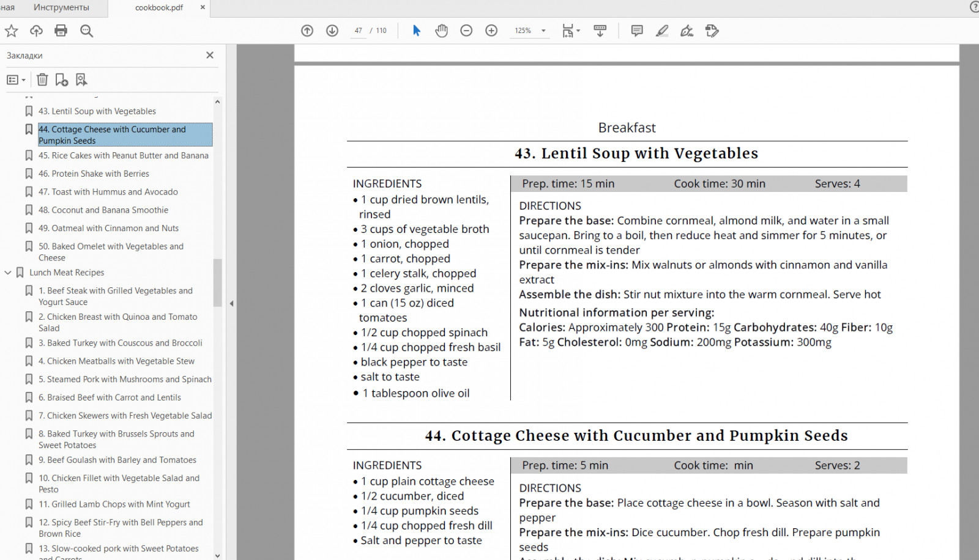
Task: Select the hand pan tool
Action: [x=441, y=31]
